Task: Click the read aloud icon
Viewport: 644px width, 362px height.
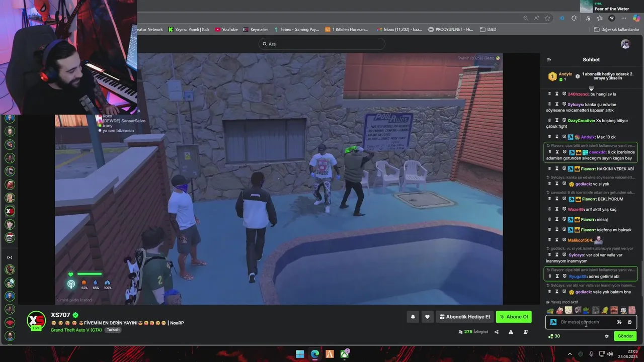Action: click(x=537, y=18)
